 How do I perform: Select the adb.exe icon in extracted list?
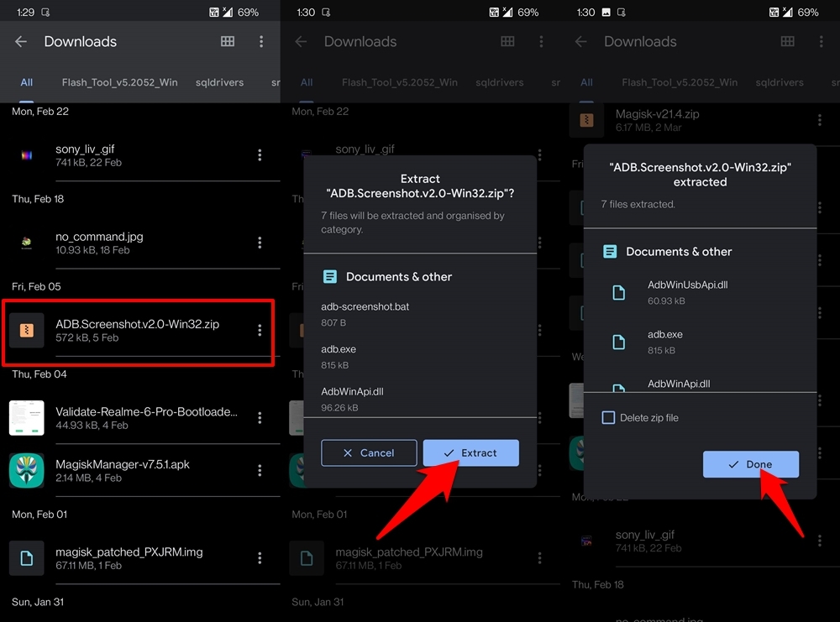click(619, 340)
